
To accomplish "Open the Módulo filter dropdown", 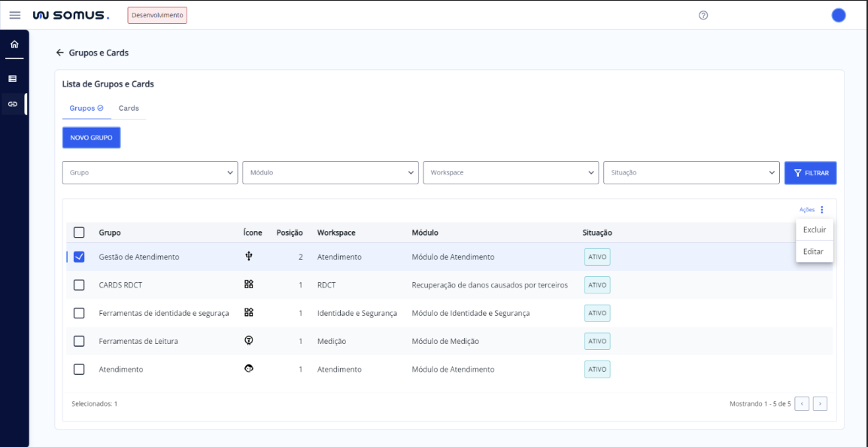I will pos(330,172).
